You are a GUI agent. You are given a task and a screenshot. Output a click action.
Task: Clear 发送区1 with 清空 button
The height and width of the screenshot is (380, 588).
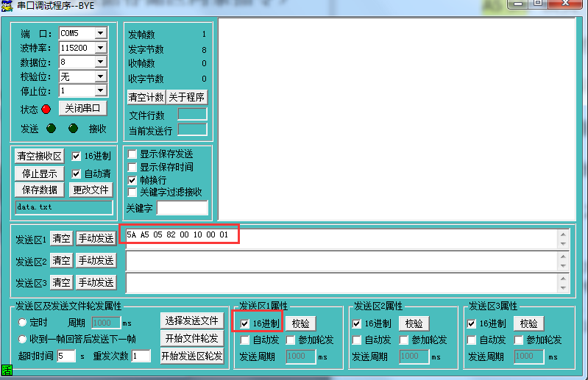tap(61, 238)
